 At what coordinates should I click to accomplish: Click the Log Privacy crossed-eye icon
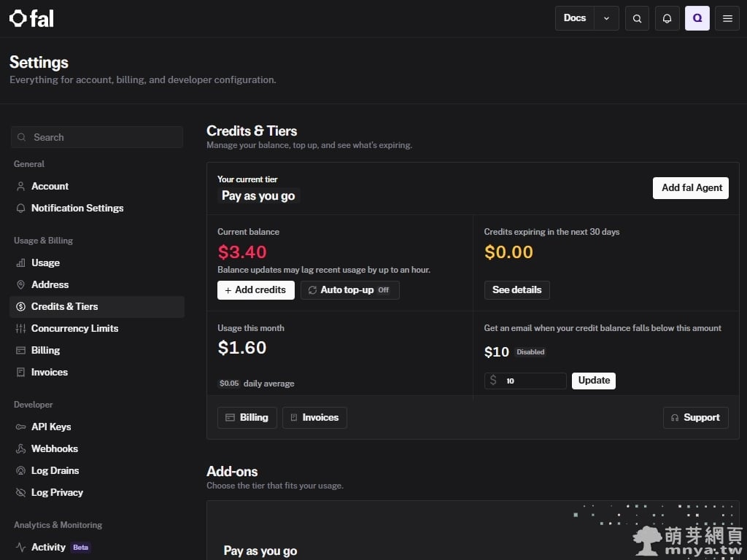[x=20, y=493]
